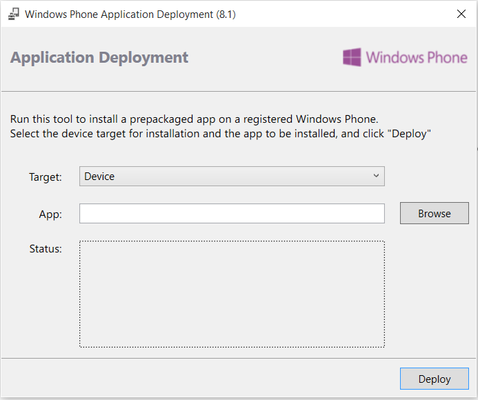Click inside the Status output box

[x=232, y=294]
